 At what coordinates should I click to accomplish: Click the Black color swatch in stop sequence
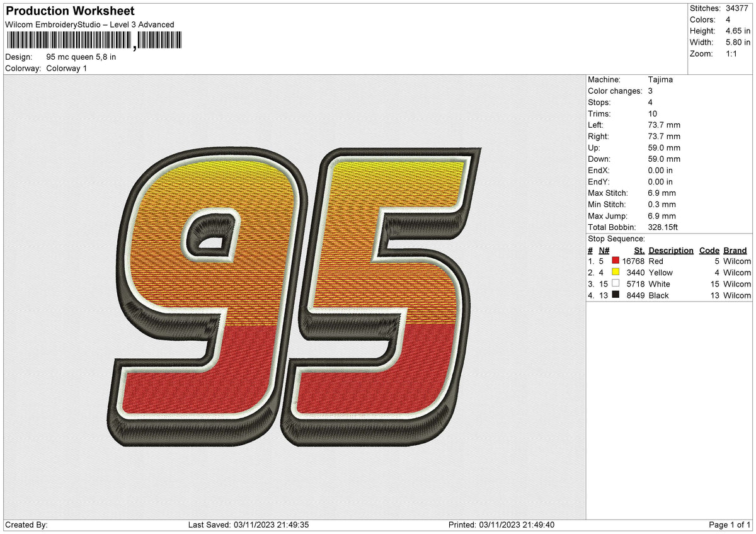click(x=616, y=295)
